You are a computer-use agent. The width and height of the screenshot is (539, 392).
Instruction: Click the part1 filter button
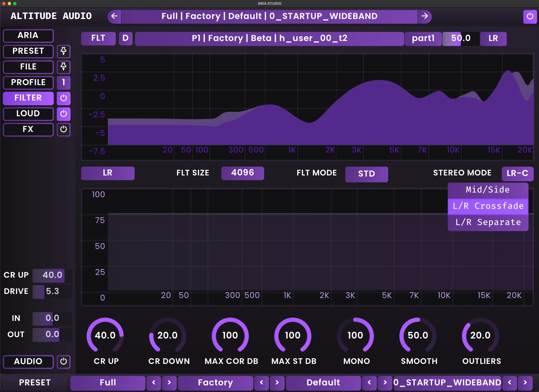click(423, 39)
